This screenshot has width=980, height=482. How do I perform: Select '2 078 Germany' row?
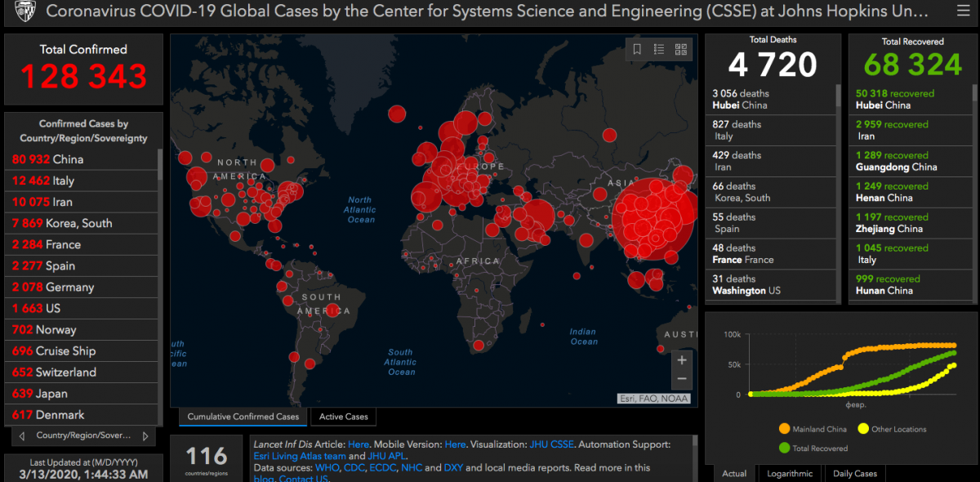tap(81, 287)
